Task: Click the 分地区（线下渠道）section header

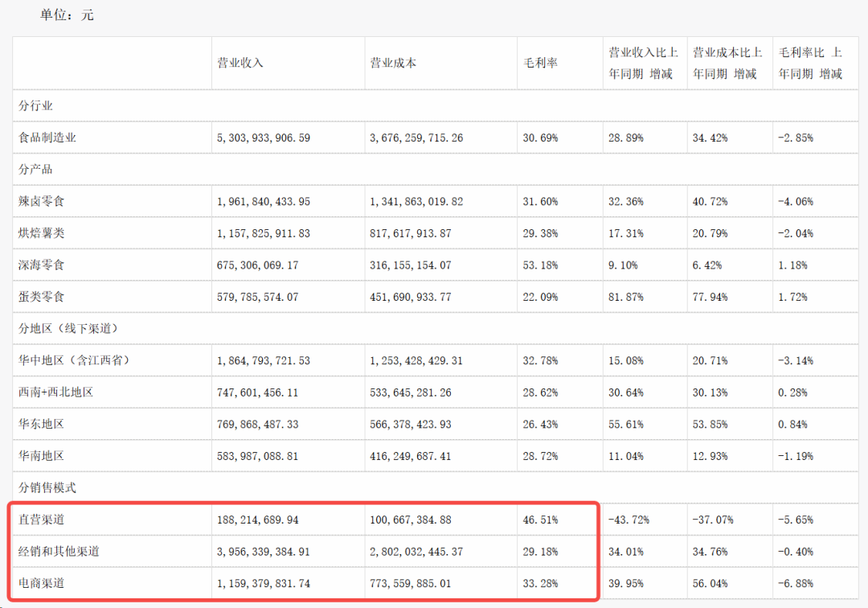Action: tap(68, 328)
